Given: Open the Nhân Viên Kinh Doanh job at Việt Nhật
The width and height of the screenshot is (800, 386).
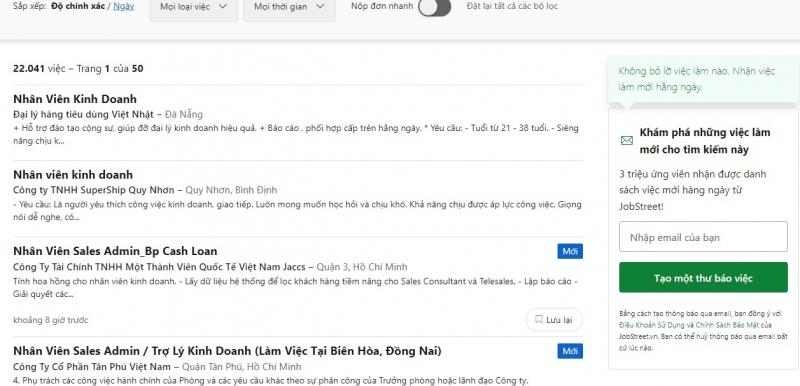Looking at the screenshot, I should [75, 99].
